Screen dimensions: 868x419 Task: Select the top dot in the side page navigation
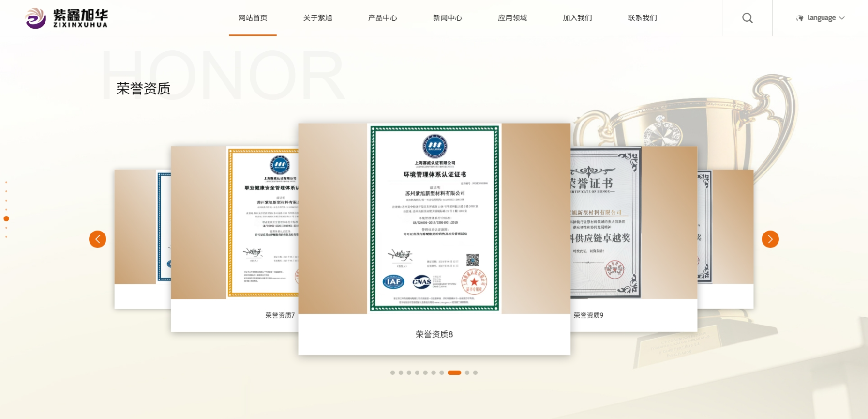coord(6,182)
